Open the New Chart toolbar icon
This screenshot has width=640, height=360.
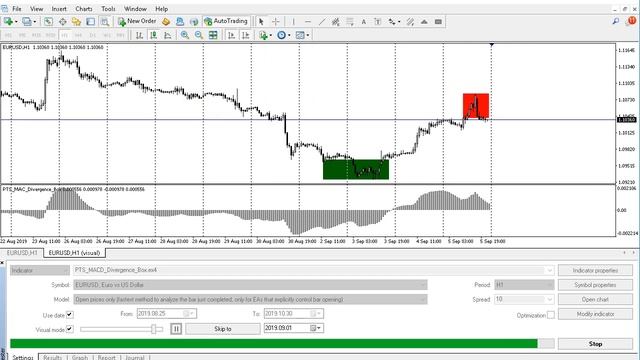click(x=9, y=22)
